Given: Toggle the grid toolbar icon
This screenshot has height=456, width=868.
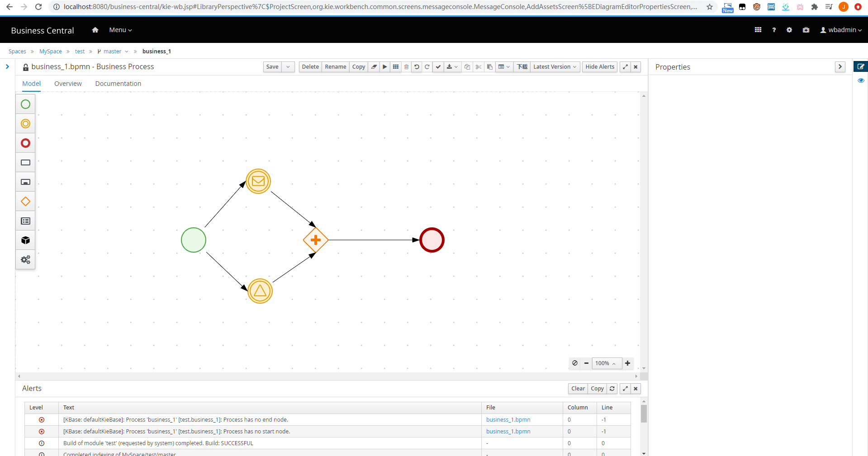Looking at the screenshot, I should point(396,67).
